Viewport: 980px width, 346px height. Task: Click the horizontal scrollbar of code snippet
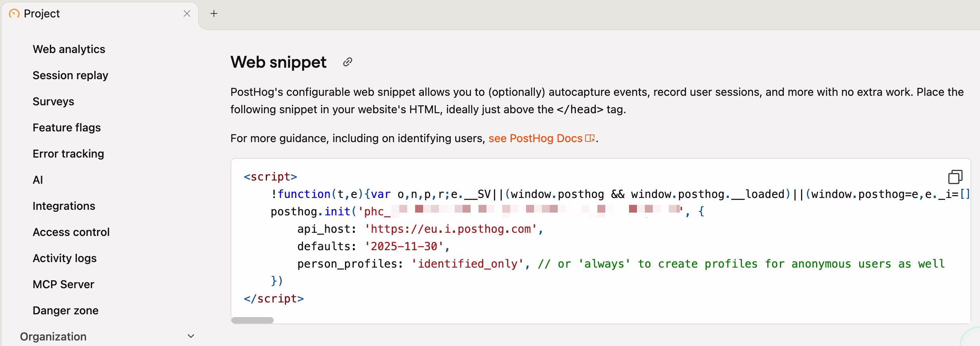252,320
